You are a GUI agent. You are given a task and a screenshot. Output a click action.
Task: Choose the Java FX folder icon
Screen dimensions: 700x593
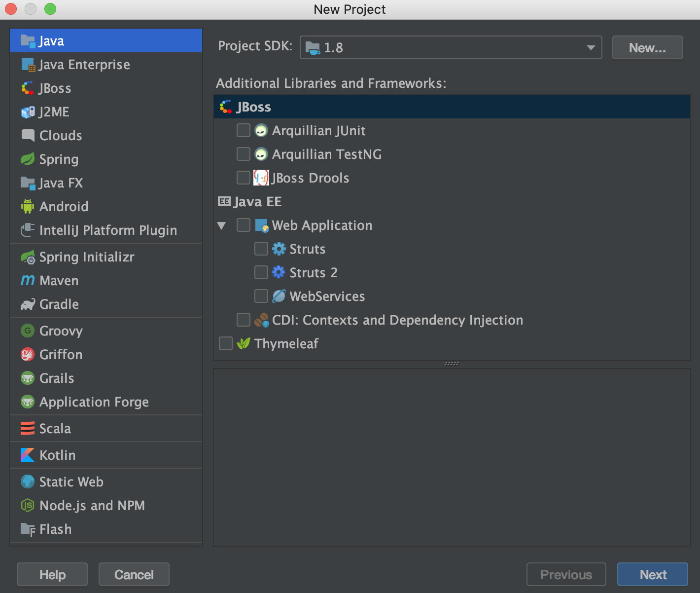(28, 183)
